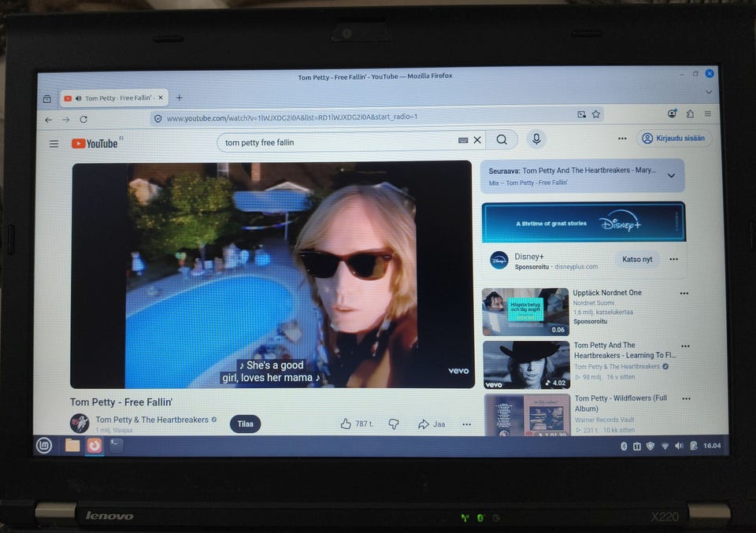Image resolution: width=756 pixels, height=533 pixels.
Task: Reload the page in Firefox
Action: pyautogui.click(x=83, y=119)
